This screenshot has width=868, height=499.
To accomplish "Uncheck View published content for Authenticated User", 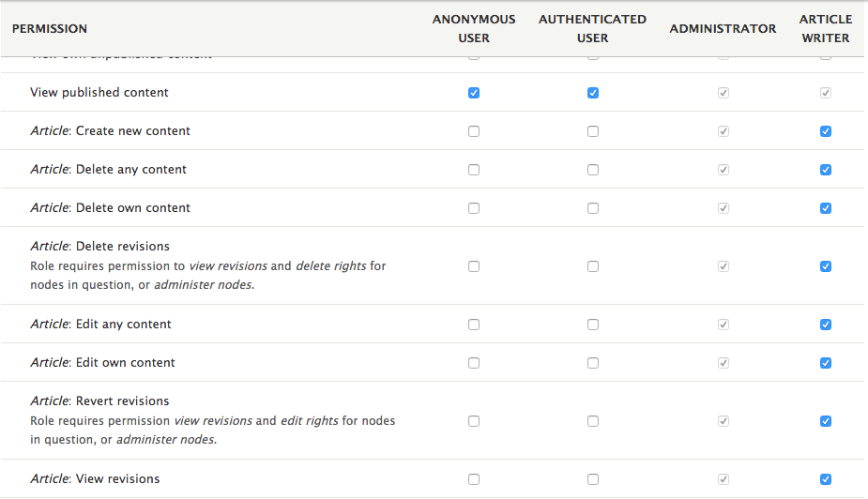I will [x=593, y=93].
